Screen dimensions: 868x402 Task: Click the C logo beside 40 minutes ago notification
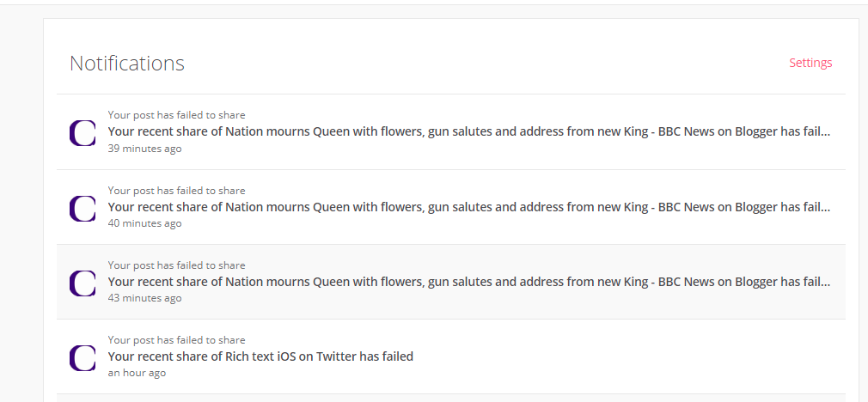83,208
